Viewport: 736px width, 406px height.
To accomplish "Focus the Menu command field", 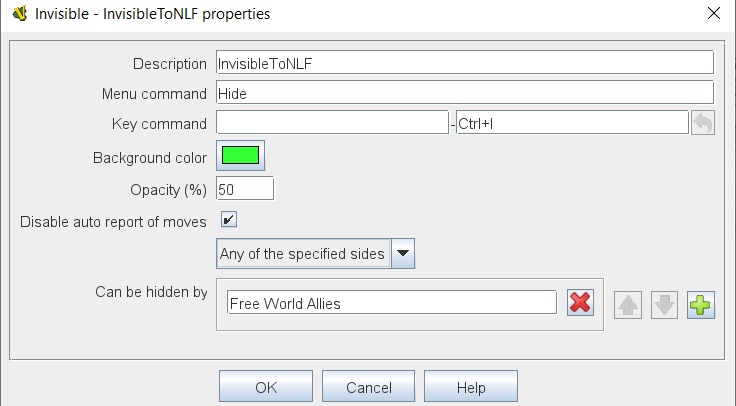I will tap(464, 92).
